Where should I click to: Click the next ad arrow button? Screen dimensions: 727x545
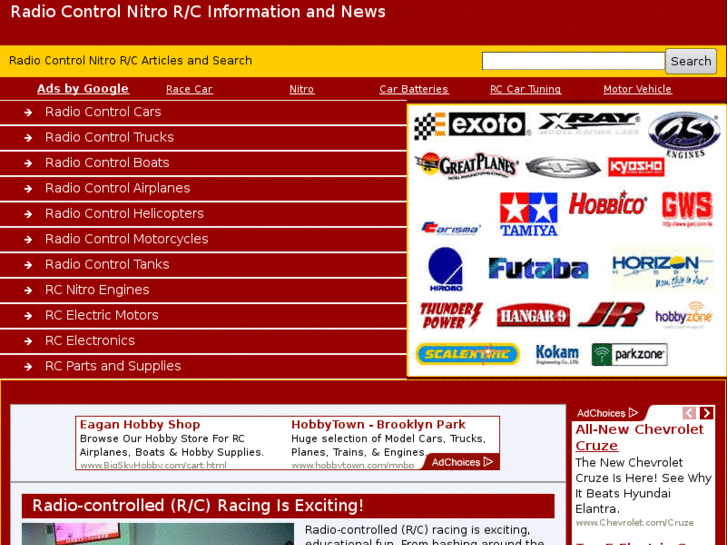(x=706, y=413)
